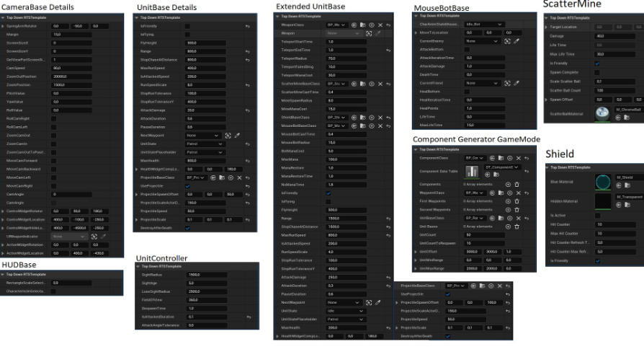Open the UnitState Patrol dropdown in UnitBase
644x352 pixels.
point(203,144)
